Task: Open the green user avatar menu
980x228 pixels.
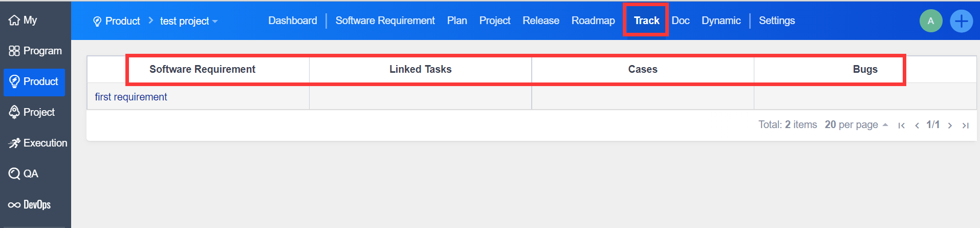Action: tap(930, 21)
